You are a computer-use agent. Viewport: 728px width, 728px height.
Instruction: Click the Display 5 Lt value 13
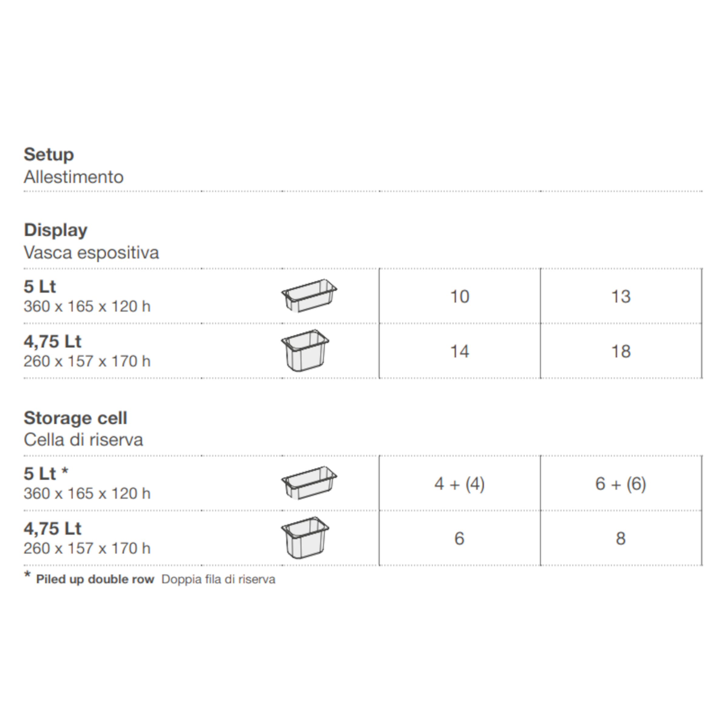tap(621, 297)
